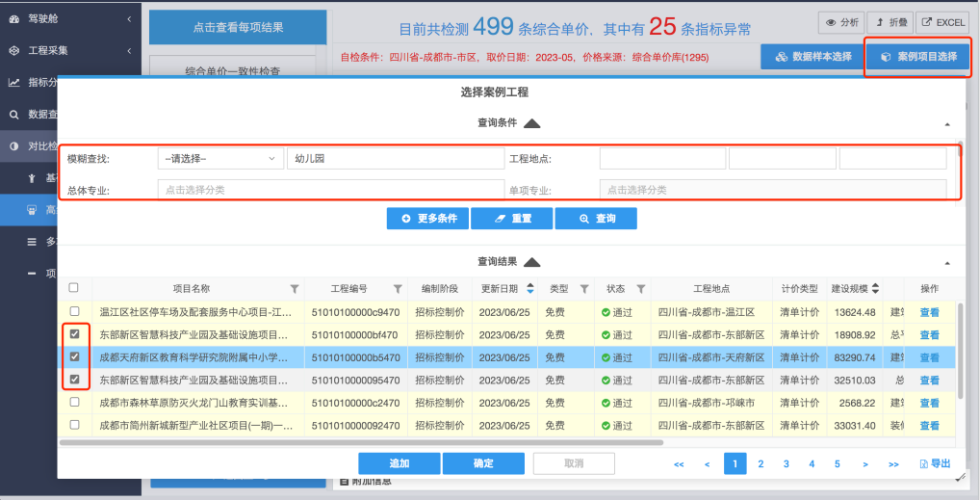Click the 重置 reset button
The width and height of the screenshot is (980, 500).
coord(512,219)
